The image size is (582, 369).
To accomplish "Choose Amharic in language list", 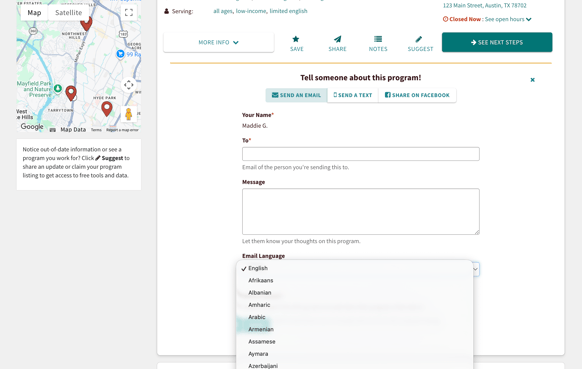I will (354, 305).
